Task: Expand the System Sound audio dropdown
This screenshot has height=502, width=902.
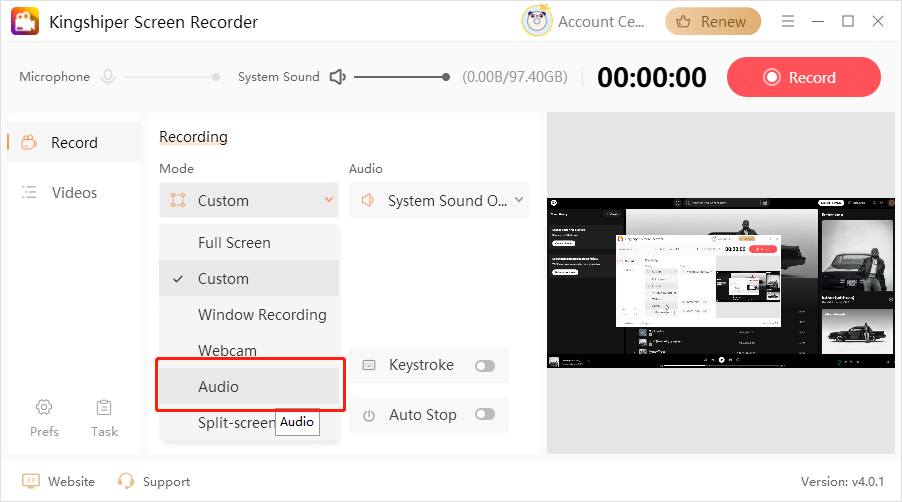Action: pyautogui.click(x=438, y=200)
